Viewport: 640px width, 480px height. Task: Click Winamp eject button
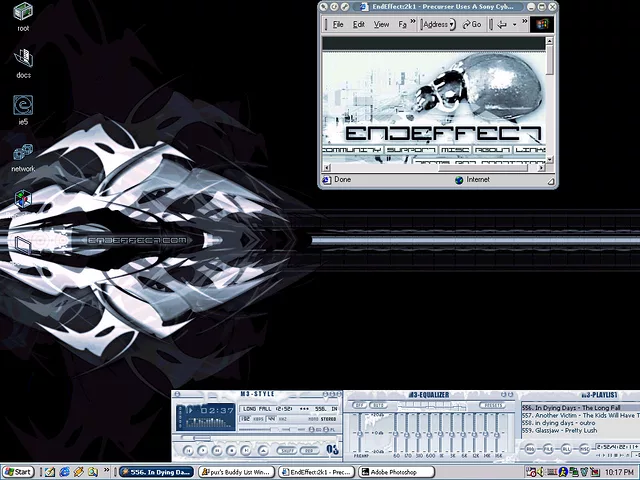pyautogui.click(x=263, y=451)
